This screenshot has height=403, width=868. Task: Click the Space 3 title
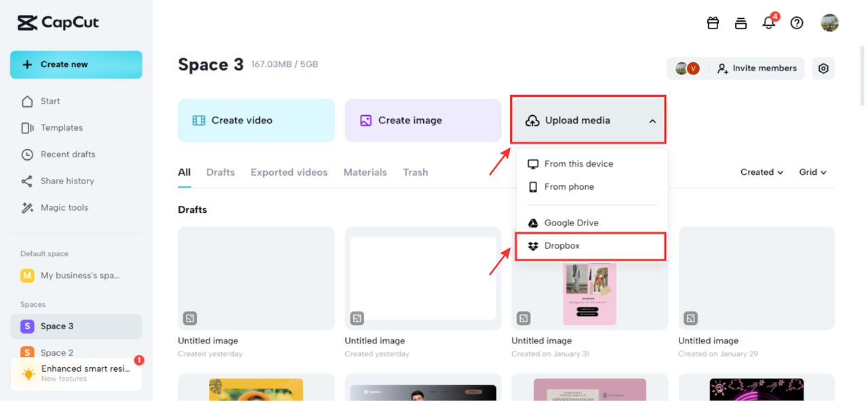click(x=211, y=65)
